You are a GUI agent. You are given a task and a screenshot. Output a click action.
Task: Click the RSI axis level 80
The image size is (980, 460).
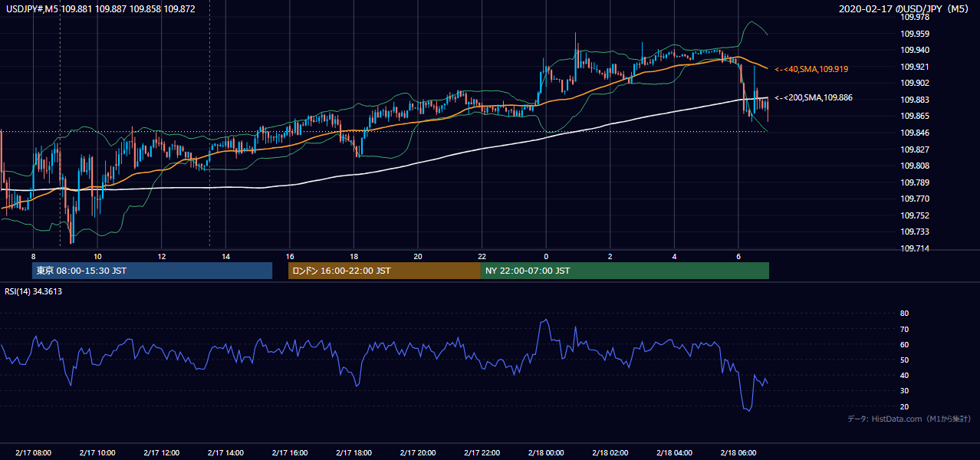[x=905, y=314]
